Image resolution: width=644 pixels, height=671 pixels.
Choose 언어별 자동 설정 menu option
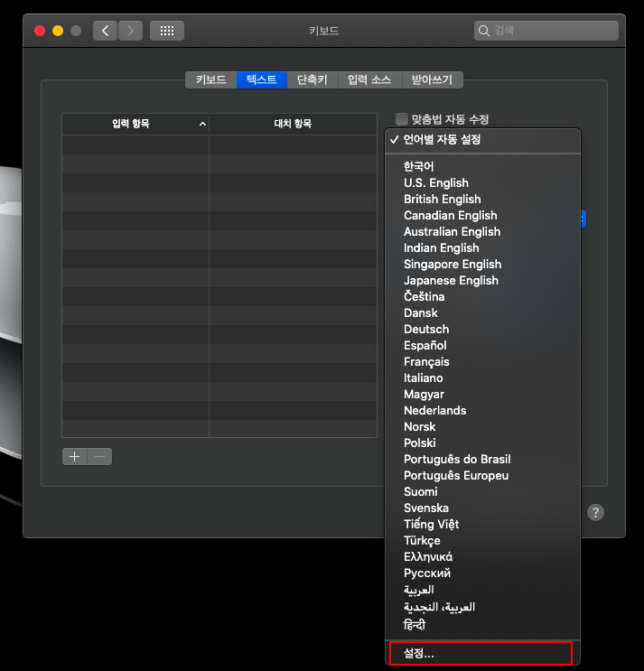[x=482, y=139]
